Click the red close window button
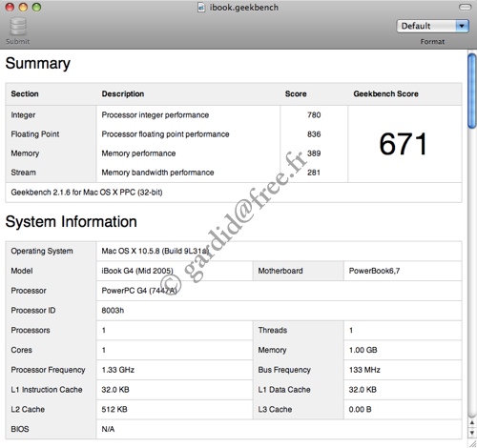 tap(10, 7)
